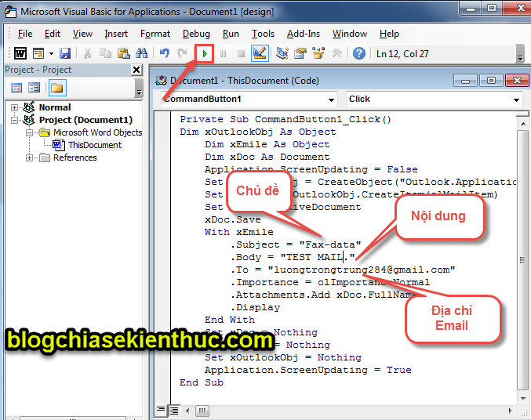
Task: Click the Toolbox icon in the toolbar
Action: click(336, 53)
